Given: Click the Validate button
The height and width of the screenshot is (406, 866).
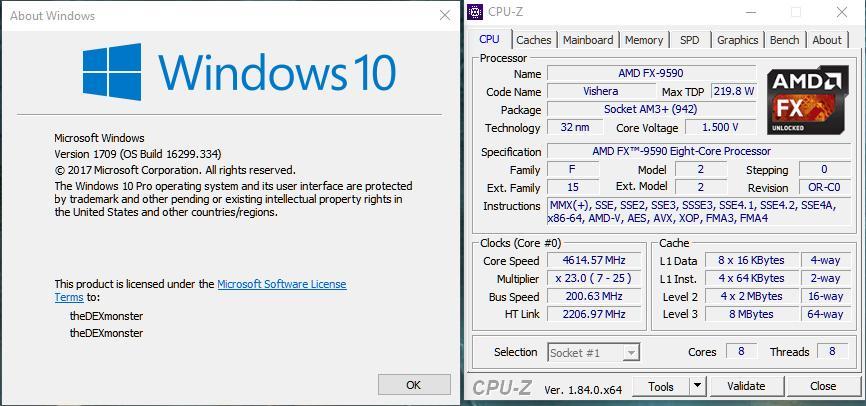Looking at the screenshot, I should [746, 386].
